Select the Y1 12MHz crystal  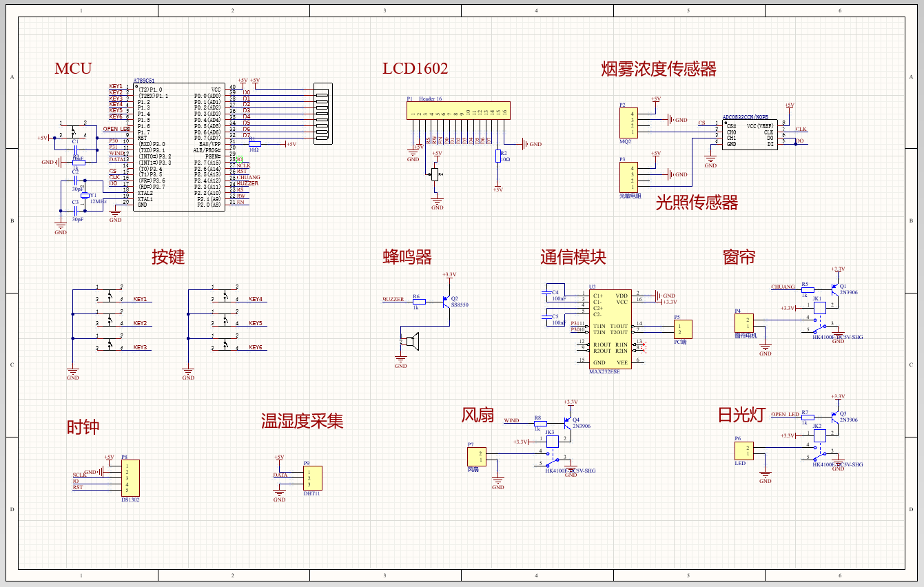pos(85,196)
